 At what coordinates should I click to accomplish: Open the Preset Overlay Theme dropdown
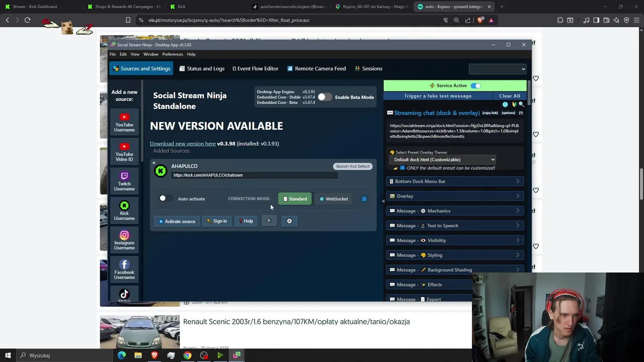pyautogui.click(x=443, y=159)
